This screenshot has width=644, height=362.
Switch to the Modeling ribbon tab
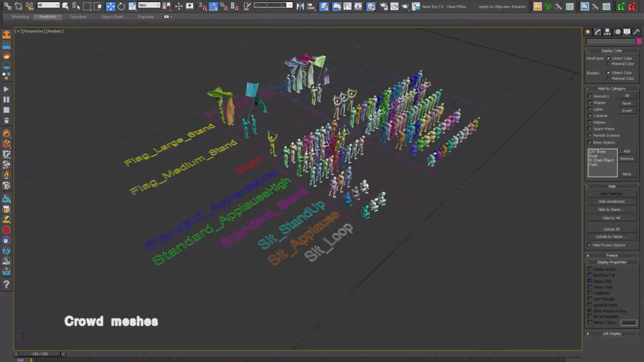click(20, 17)
